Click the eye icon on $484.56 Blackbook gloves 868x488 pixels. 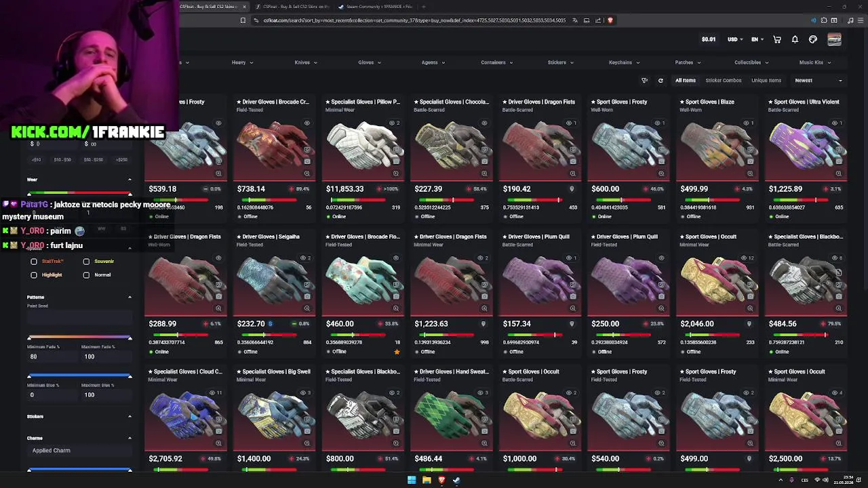pos(835,258)
